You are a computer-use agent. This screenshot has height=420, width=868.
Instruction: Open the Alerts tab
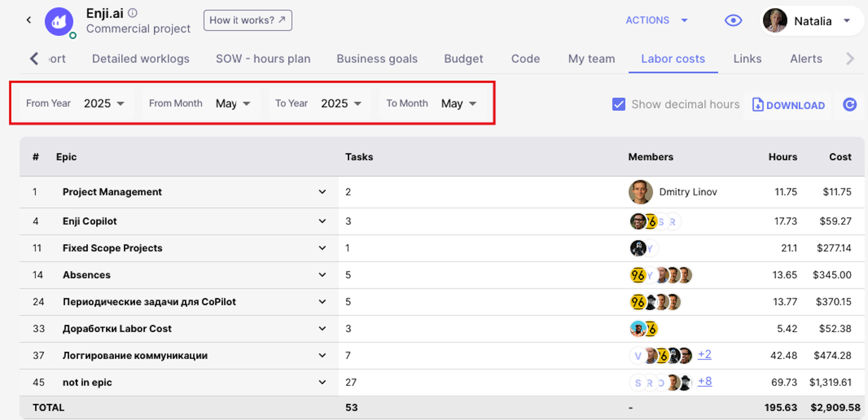coord(806,59)
